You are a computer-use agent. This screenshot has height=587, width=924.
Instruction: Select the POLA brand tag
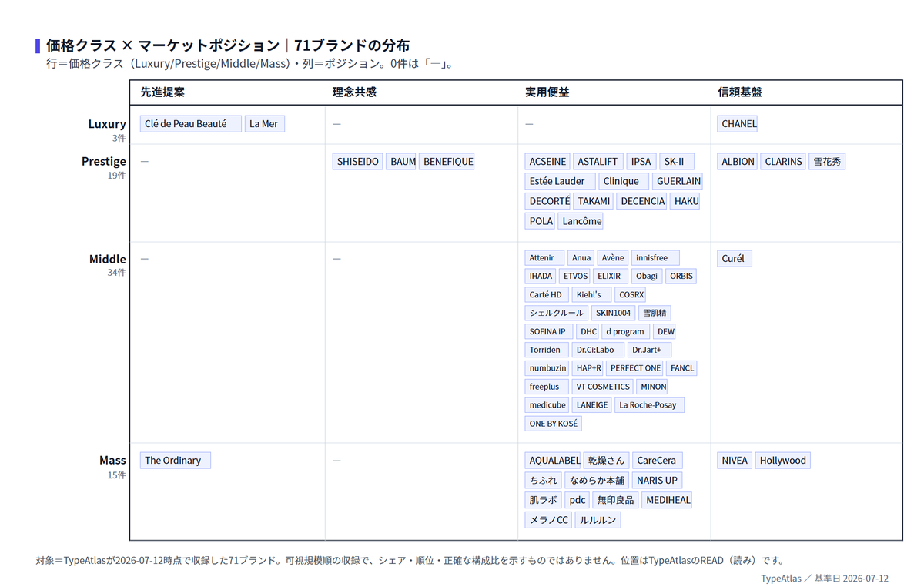[x=541, y=221]
